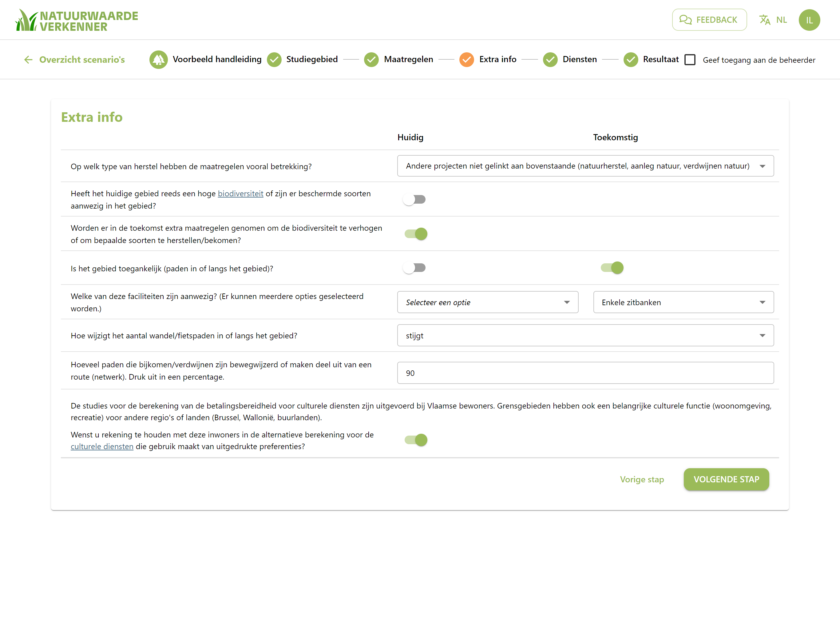Viewport: 840px width, 630px height.
Task: Open the IL user avatar menu
Action: click(809, 20)
